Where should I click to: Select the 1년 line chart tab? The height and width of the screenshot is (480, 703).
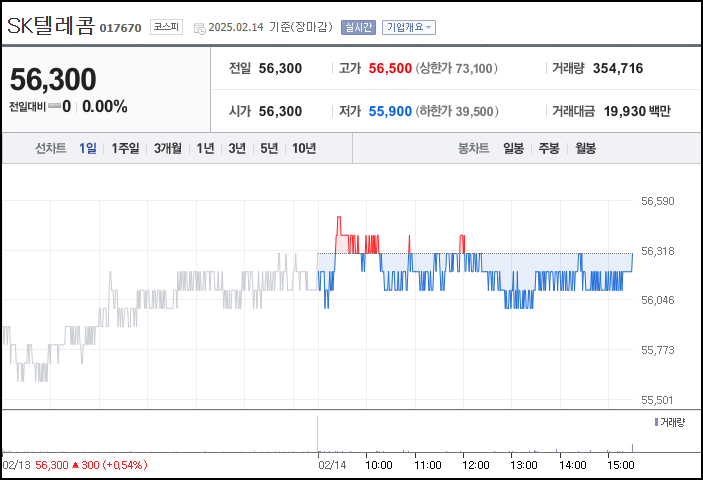[205, 148]
